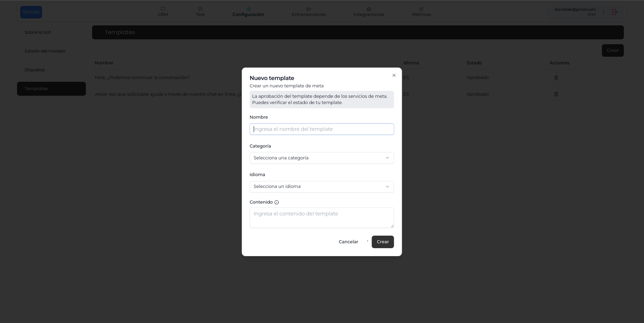Click the Contenido text area
This screenshot has width=644, height=323.
(321, 218)
